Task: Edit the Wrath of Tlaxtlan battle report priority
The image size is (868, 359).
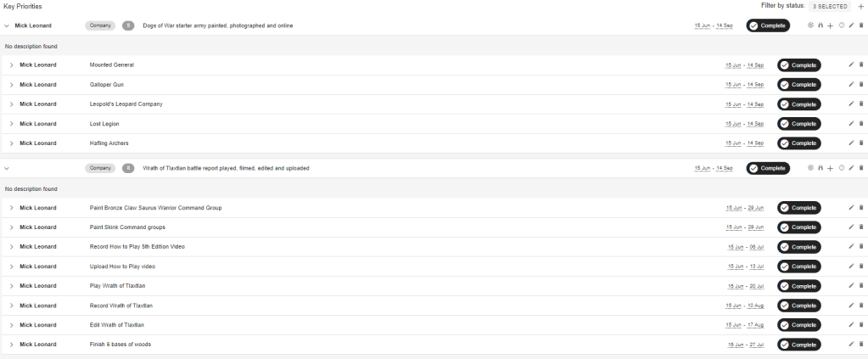Action: [x=851, y=168]
